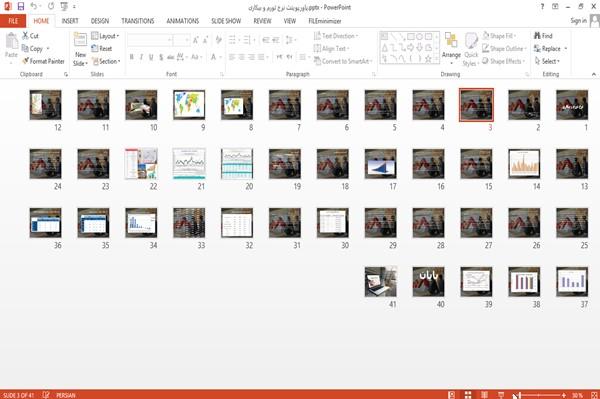
Task: Click the Sign in link
Action: (x=578, y=21)
